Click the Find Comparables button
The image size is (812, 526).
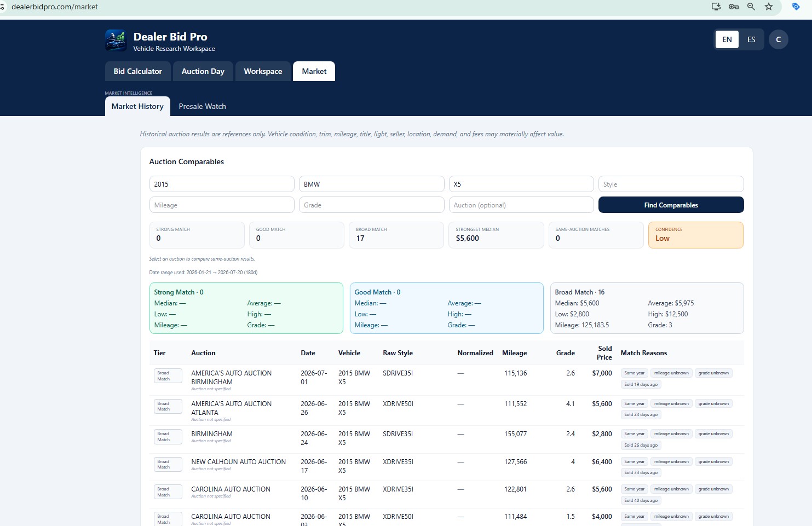[x=671, y=205]
